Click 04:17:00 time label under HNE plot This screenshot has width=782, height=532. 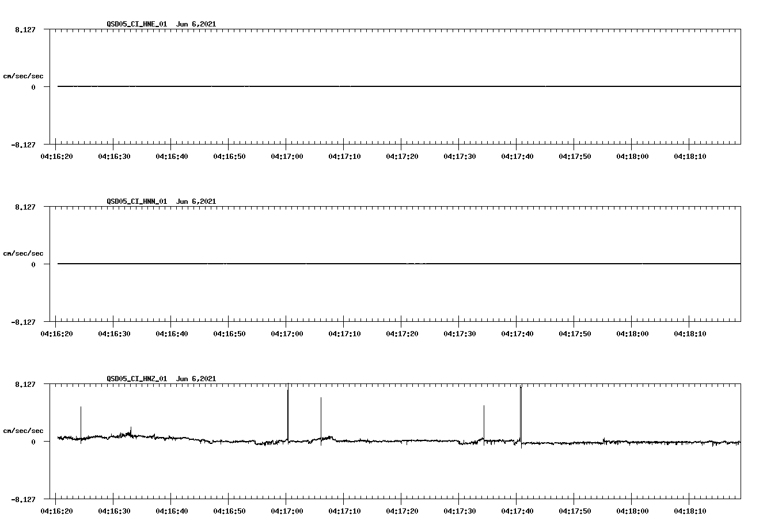pyautogui.click(x=287, y=157)
